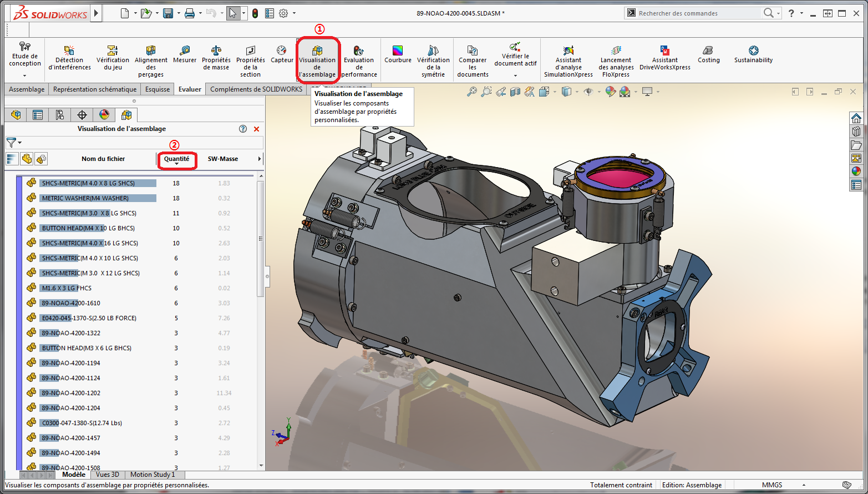
Task: Open Custom Properties task pane
Action: [x=856, y=185]
